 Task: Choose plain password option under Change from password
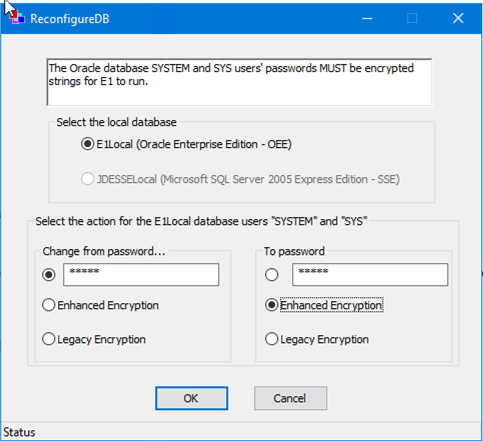tap(49, 275)
